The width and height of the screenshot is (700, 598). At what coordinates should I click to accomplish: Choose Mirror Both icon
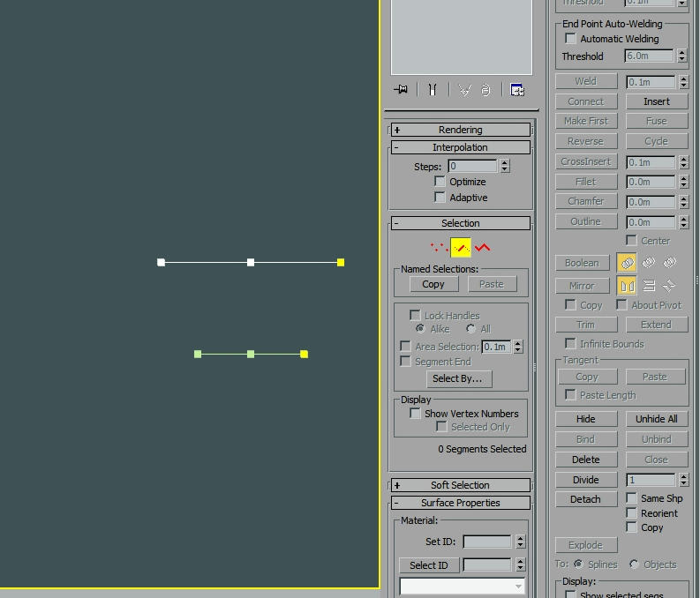669,286
